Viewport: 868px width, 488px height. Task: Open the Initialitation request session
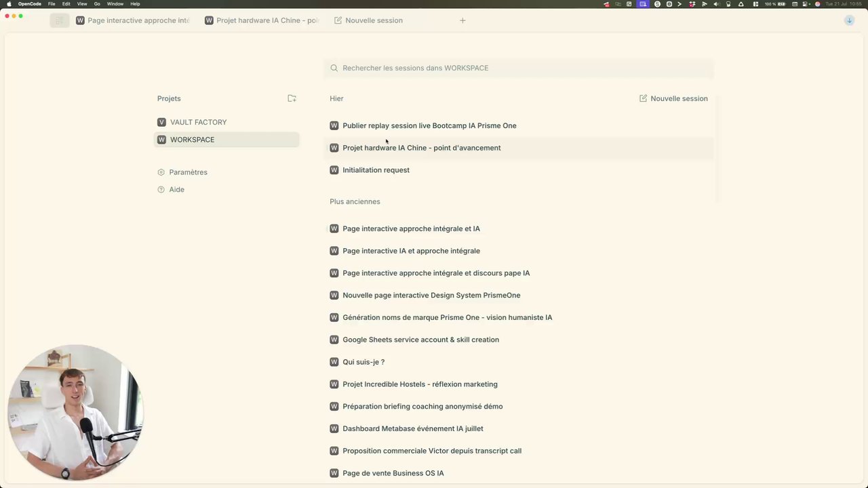(519, 170)
